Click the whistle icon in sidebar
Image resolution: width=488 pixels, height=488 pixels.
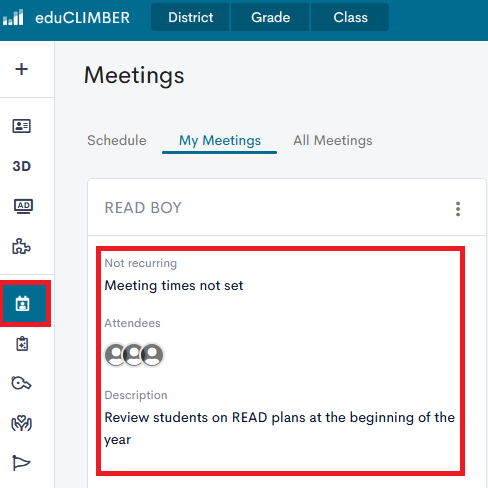point(21,383)
